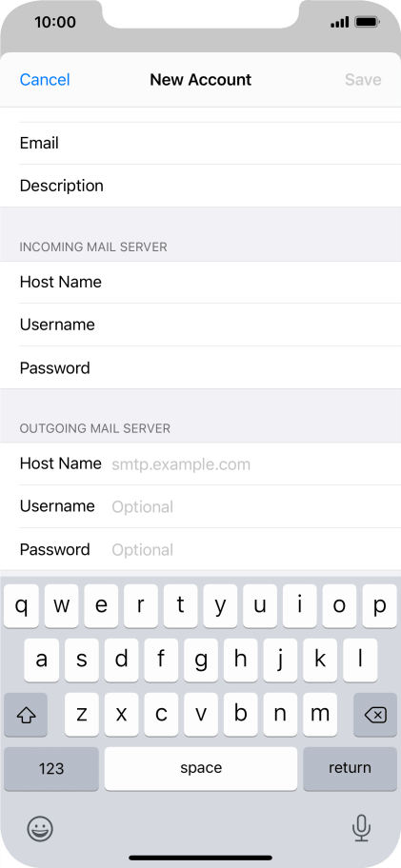Tap the space bar
Image resolution: width=401 pixels, height=868 pixels.
(x=200, y=768)
